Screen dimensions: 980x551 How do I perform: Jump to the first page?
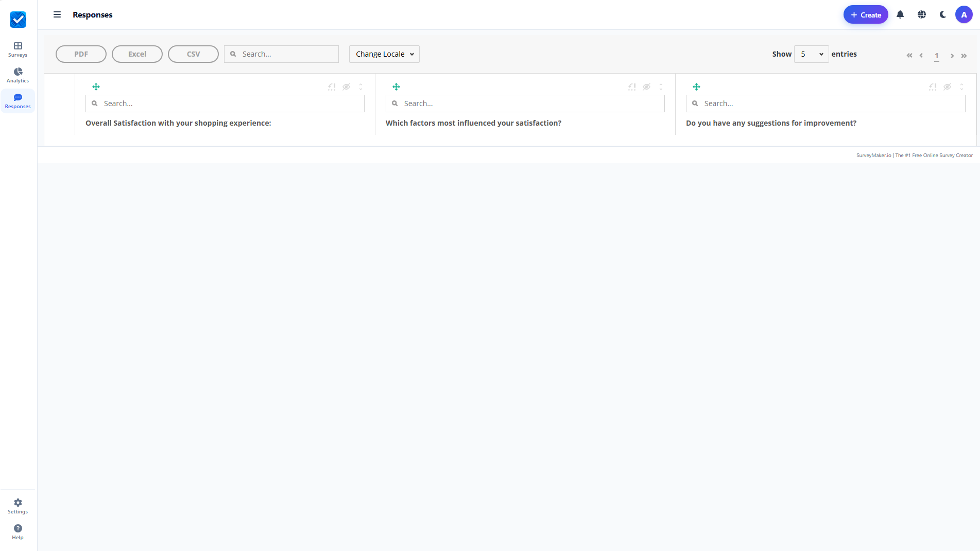pos(909,56)
